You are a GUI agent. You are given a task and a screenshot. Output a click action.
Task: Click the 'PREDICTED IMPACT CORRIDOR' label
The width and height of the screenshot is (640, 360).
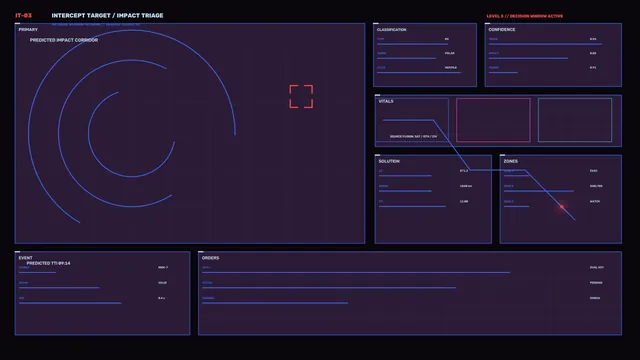64,40
